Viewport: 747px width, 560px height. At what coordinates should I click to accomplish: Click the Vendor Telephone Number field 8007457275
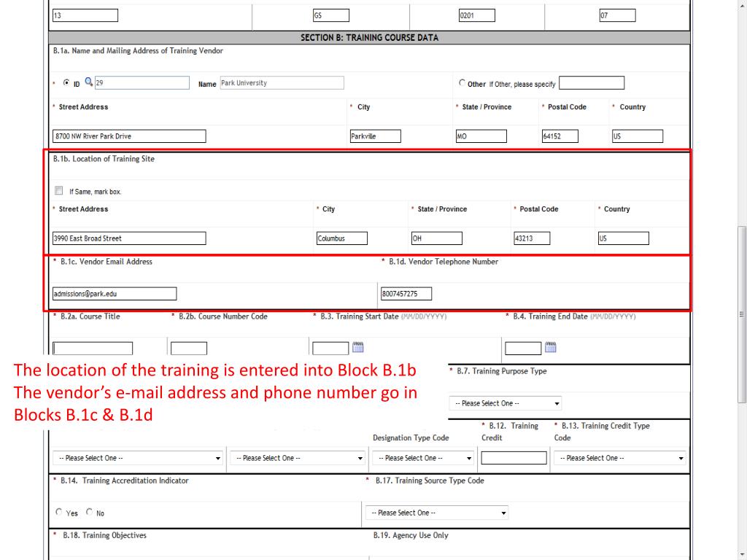click(x=406, y=294)
